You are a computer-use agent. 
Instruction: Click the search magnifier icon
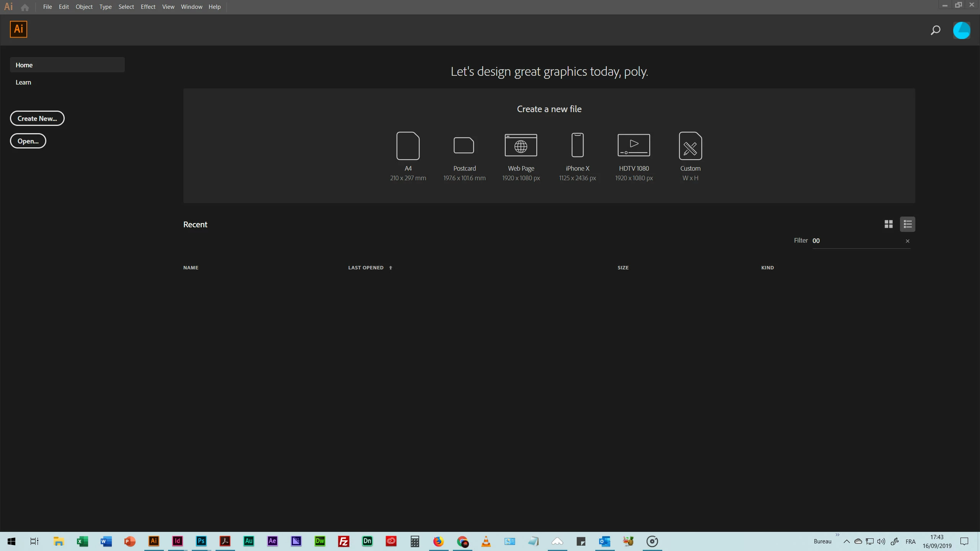tap(935, 30)
